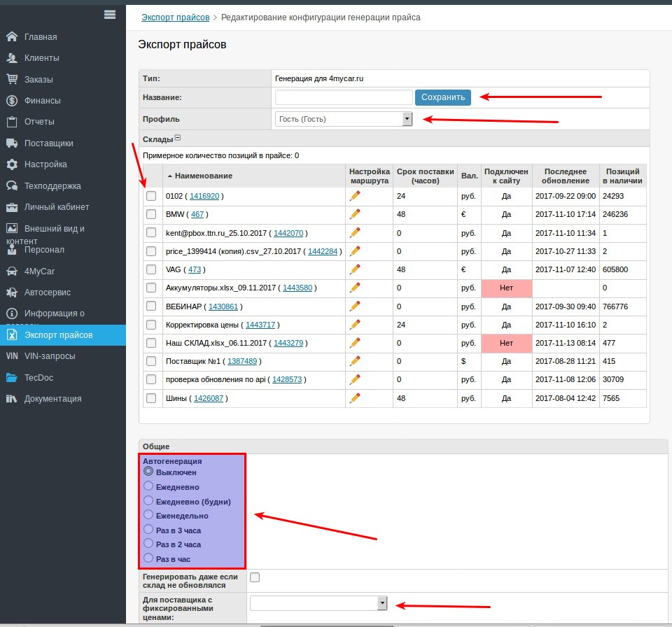Click the hamburger menu icon in sidebar
This screenshot has width=672, height=627.
[110, 14]
